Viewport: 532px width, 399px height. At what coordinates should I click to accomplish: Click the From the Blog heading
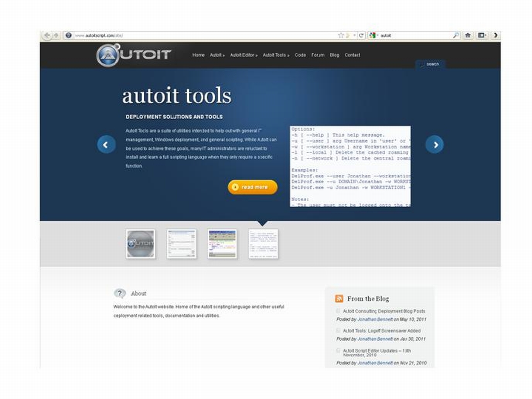368,299
